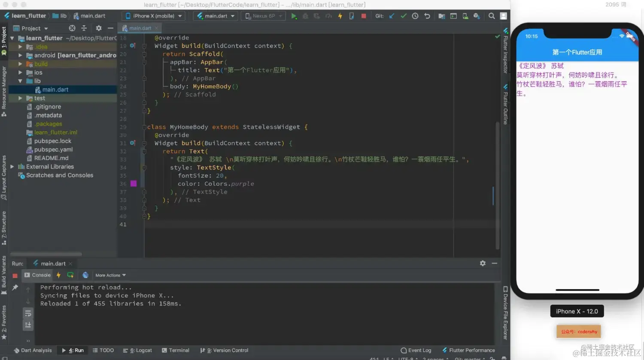
Task: Expand the External Libraries node
Action: click(12, 166)
